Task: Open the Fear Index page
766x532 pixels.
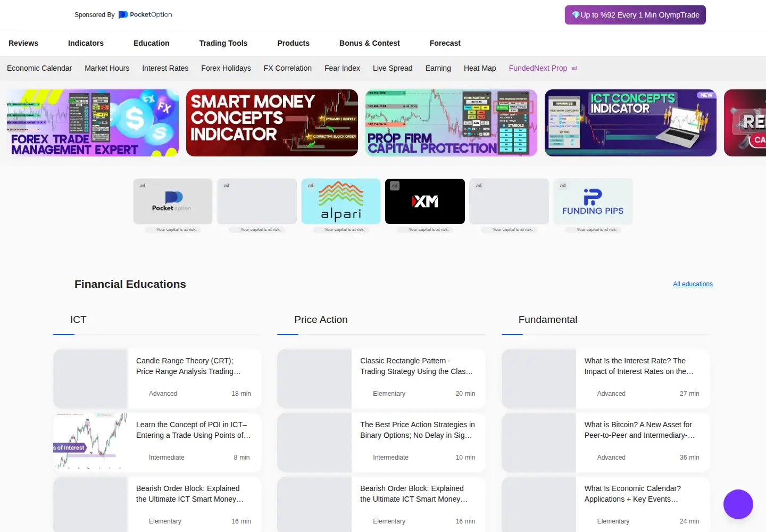Action: (343, 68)
